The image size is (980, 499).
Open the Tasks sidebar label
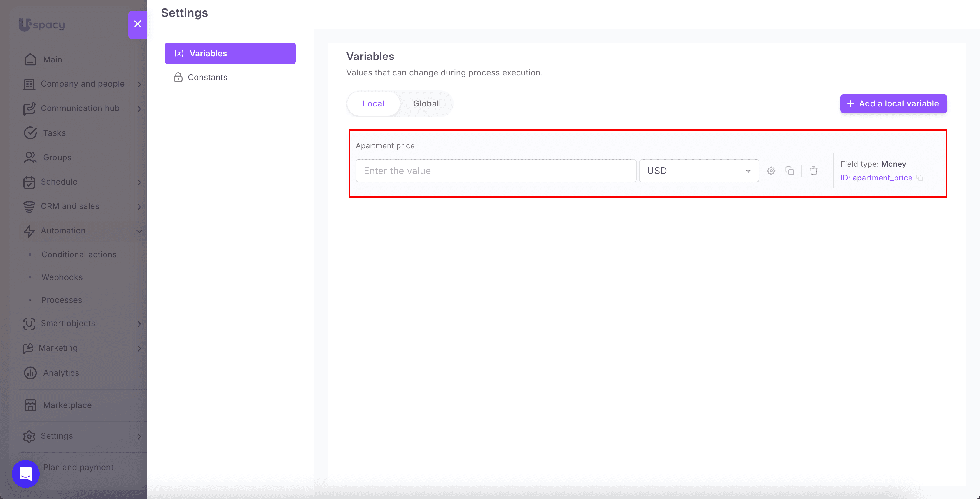tap(55, 133)
